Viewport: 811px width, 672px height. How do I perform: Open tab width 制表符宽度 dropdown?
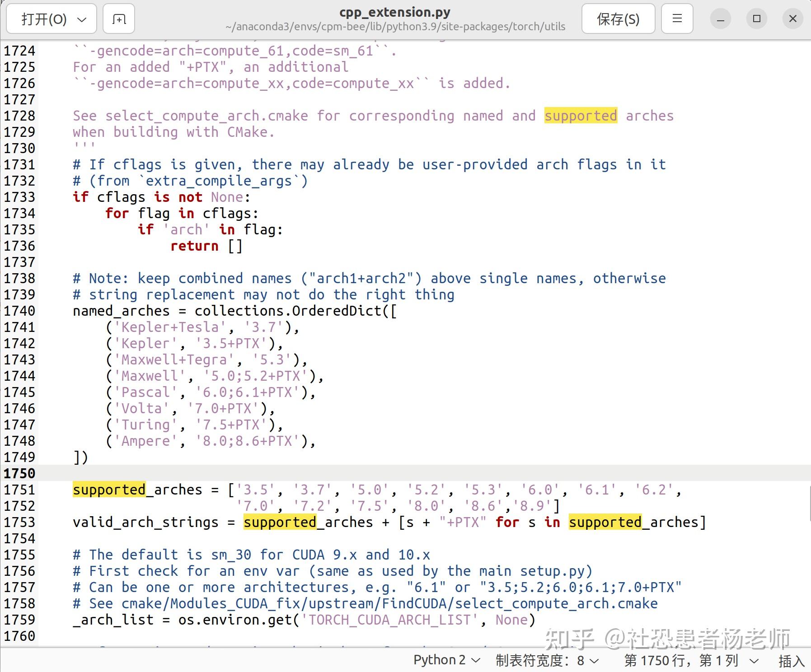[547, 660]
